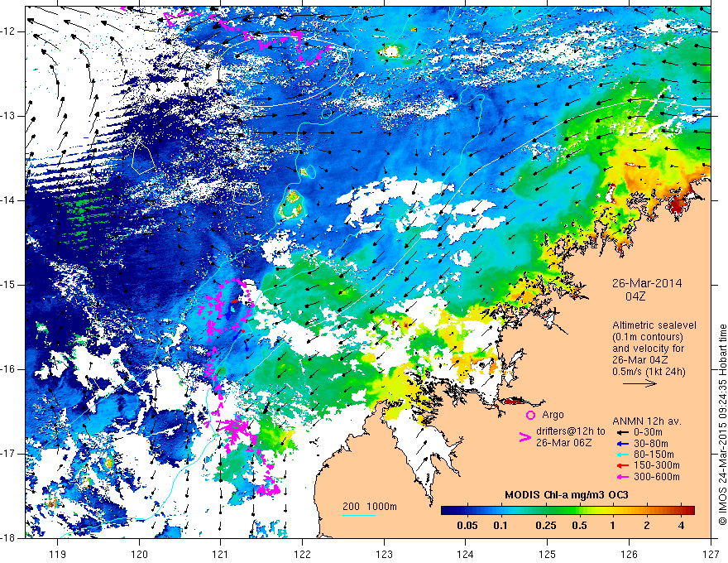The height and width of the screenshot is (563, 728).
Task: Click the MODIS chlorophyll colorbar
Action: click(568, 511)
